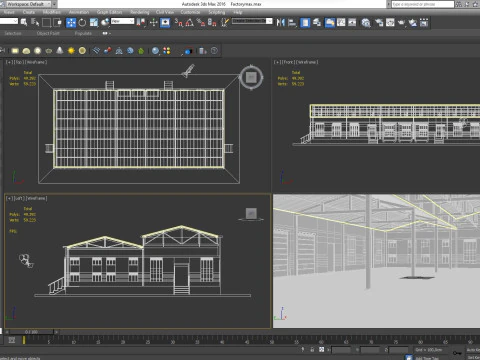Open the Customize menu
The image size is (480, 360).
point(190,12)
